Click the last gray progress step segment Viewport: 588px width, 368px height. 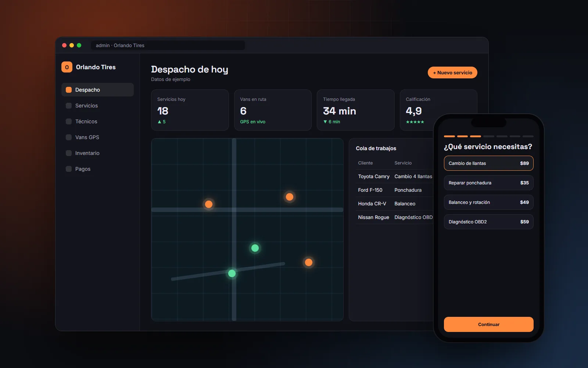tap(528, 137)
